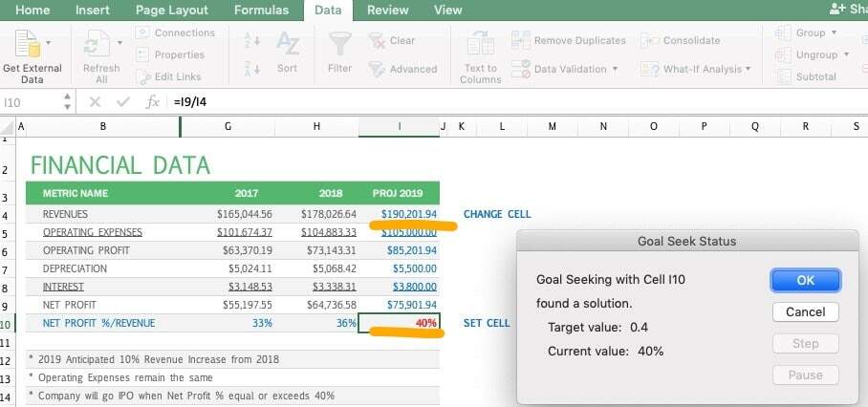
Task: Click the Select All corner triangle
Action: [x=8, y=129]
